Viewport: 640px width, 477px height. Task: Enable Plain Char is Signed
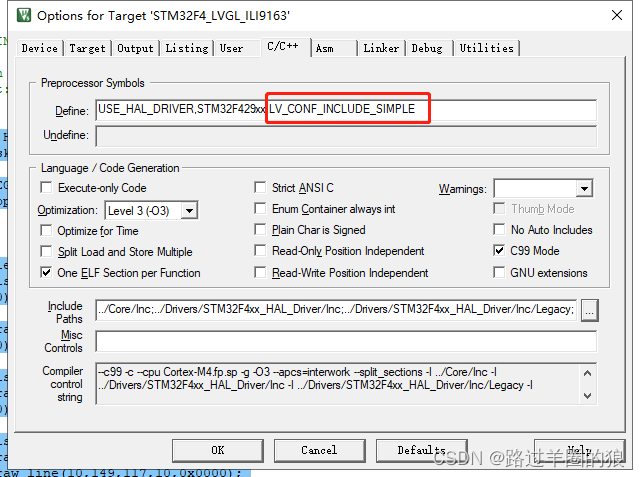260,229
